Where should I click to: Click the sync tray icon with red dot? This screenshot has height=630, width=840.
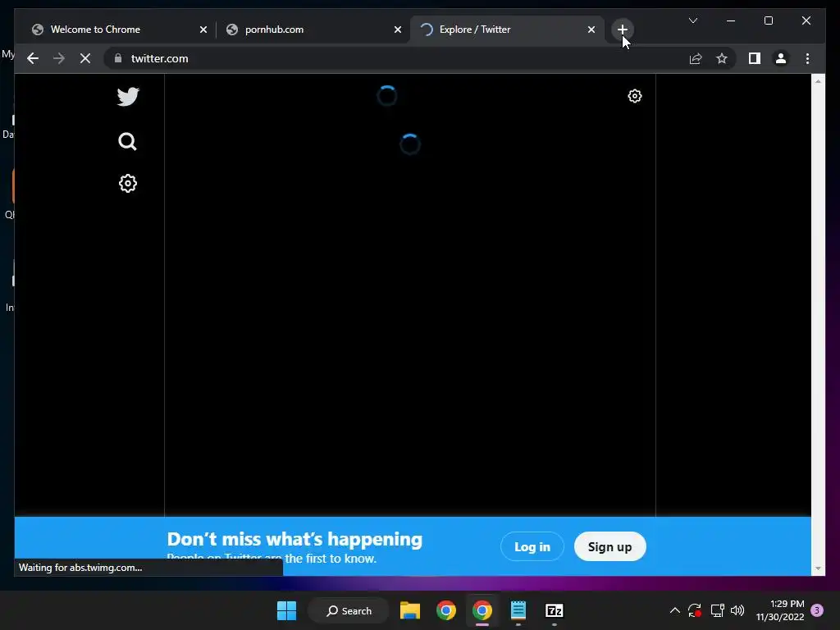pyautogui.click(x=695, y=610)
